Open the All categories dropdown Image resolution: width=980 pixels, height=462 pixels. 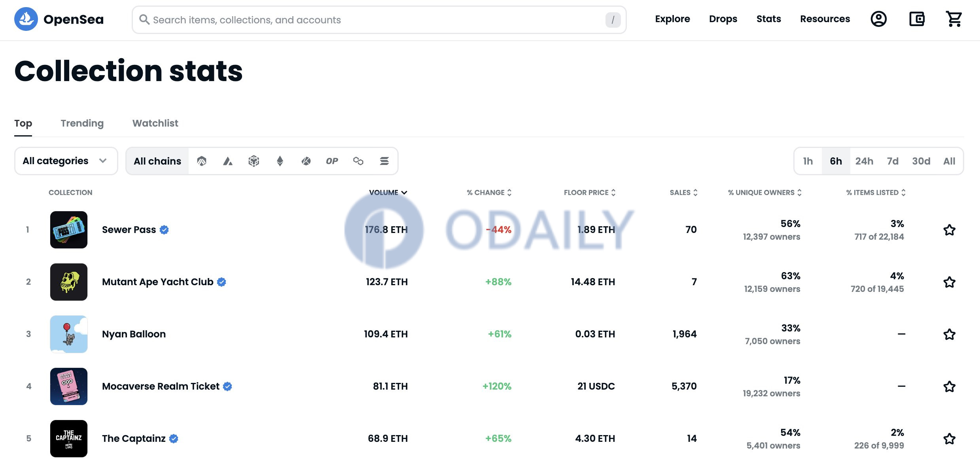(x=66, y=161)
